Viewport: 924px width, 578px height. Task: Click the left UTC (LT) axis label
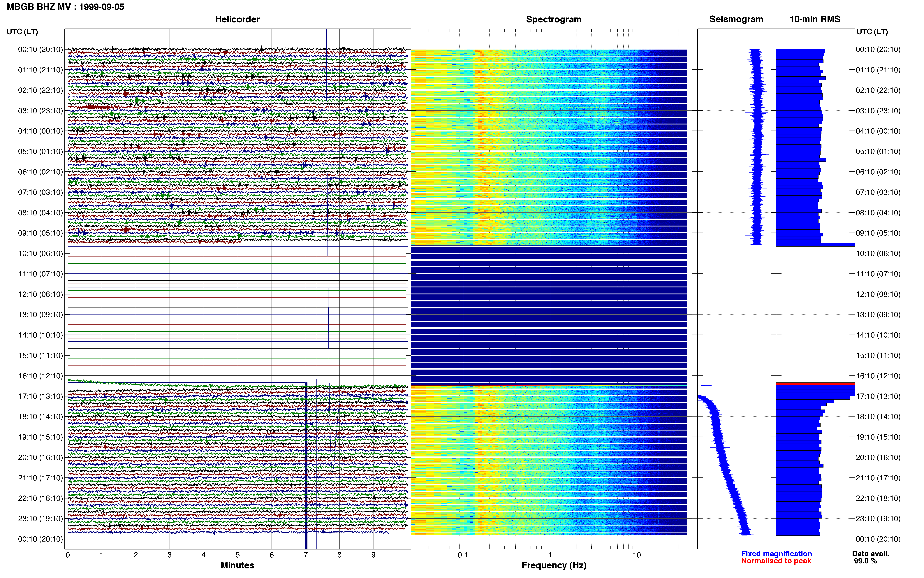pyautogui.click(x=22, y=32)
